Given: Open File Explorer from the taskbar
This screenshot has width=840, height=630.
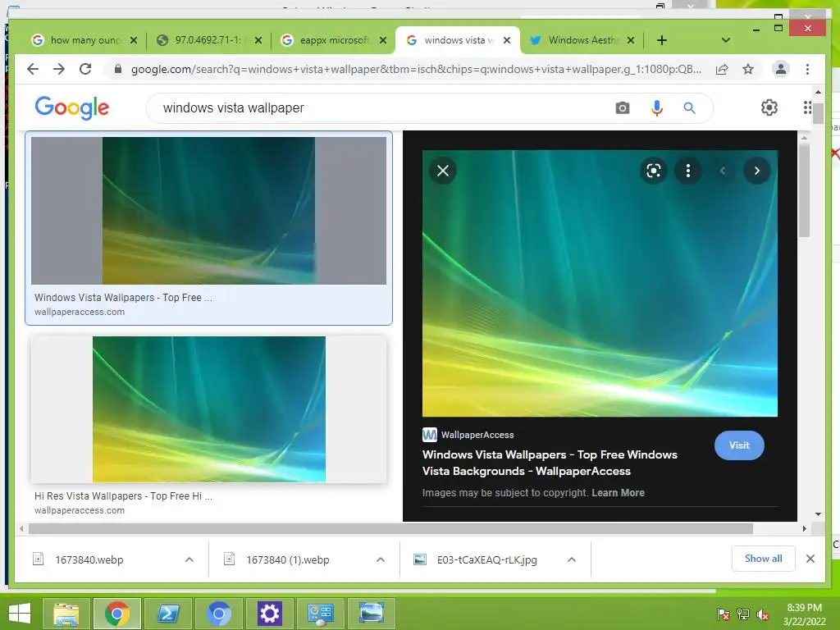Looking at the screenshot, I should tap(66, 614).
